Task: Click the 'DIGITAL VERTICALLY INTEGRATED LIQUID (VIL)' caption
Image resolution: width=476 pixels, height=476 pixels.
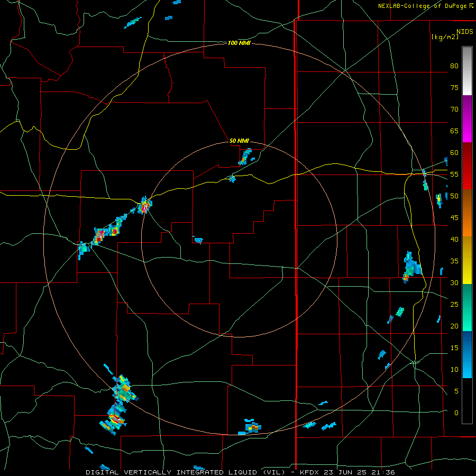Action: click(x=186, y=472)
